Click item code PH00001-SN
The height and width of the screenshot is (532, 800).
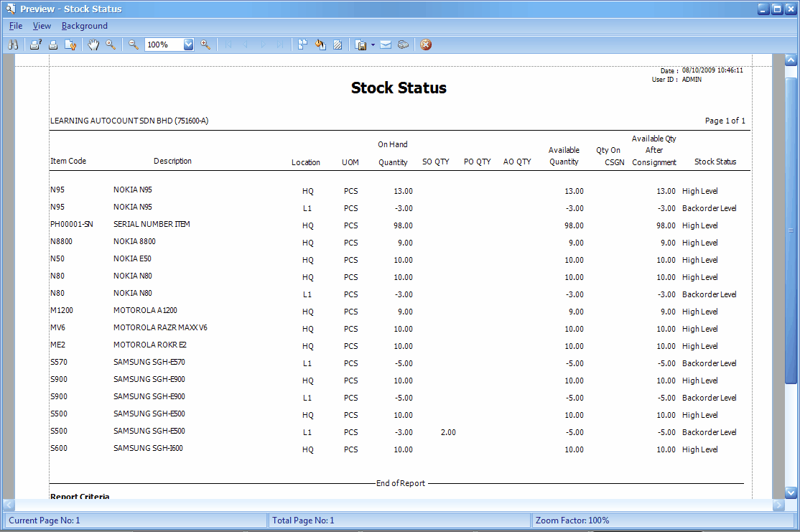point(71,225)
